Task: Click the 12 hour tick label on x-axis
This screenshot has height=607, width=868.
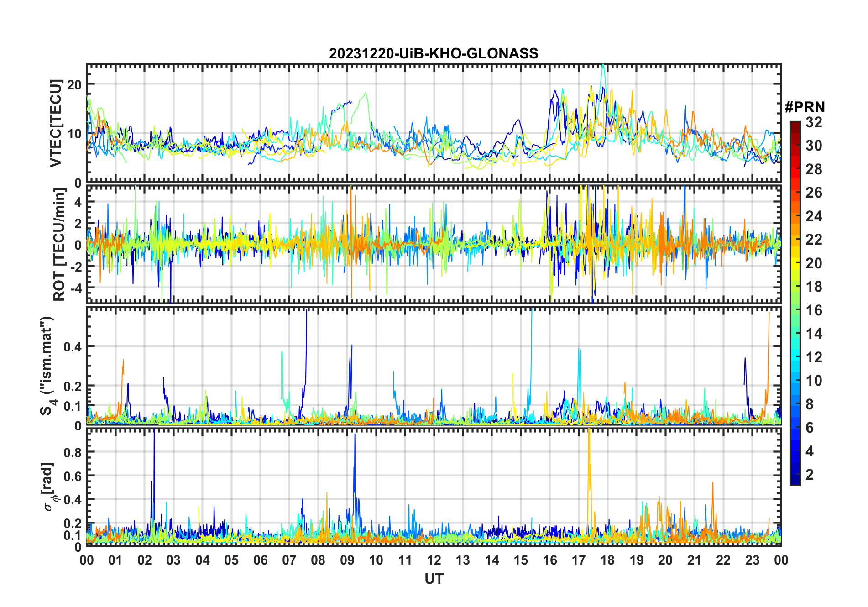Action: 434,560
